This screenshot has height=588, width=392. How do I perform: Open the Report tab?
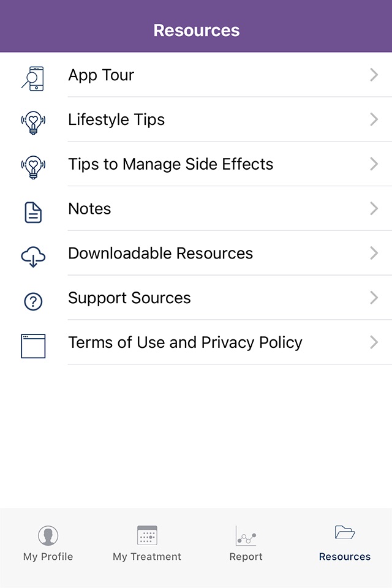click(x=246, y=543)
